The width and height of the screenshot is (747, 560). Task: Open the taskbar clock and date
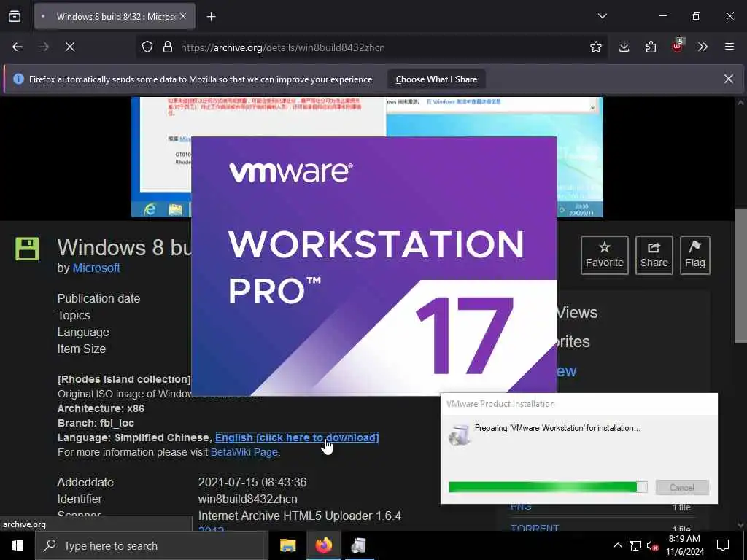click(x=684, y=545)
